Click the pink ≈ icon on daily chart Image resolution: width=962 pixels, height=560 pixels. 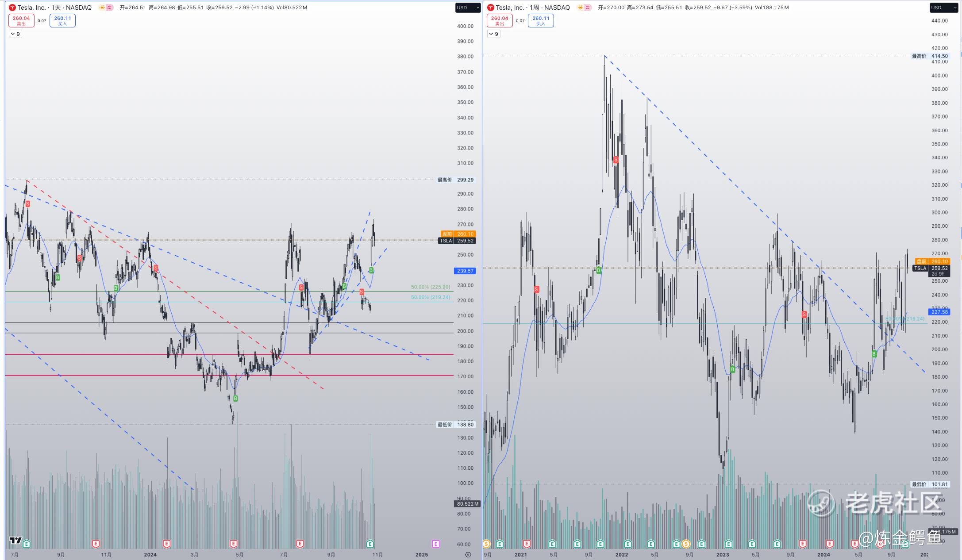point(109,8)
